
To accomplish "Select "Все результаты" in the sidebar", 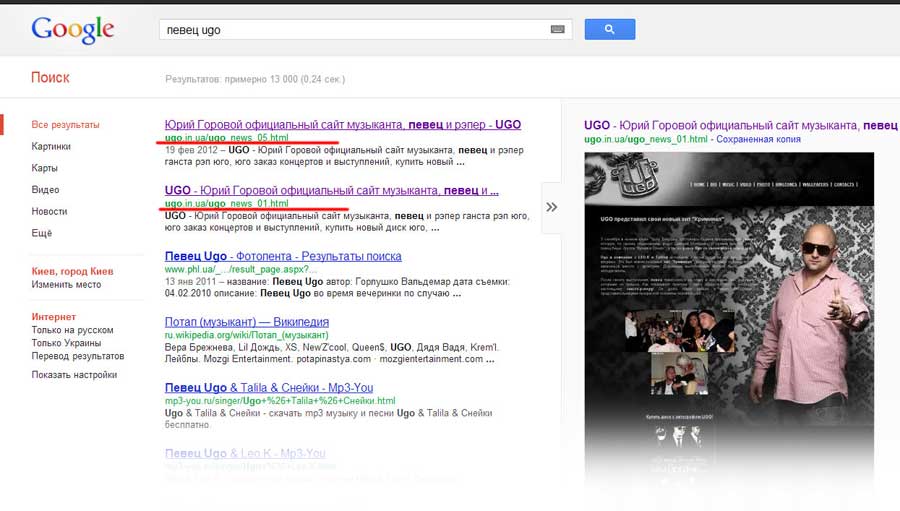I will (65, 125).
